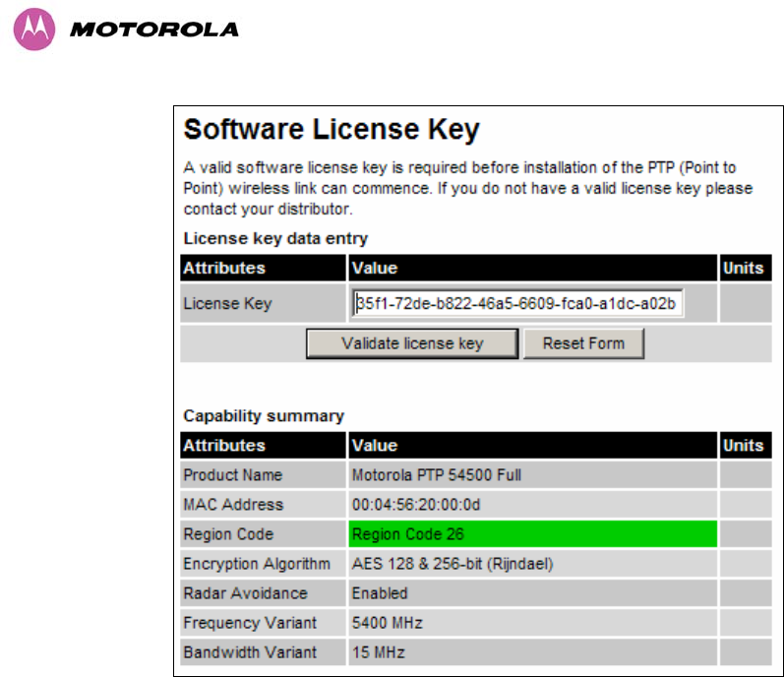
Task: Click Units header in capability summary table
Action: point(744,446)
